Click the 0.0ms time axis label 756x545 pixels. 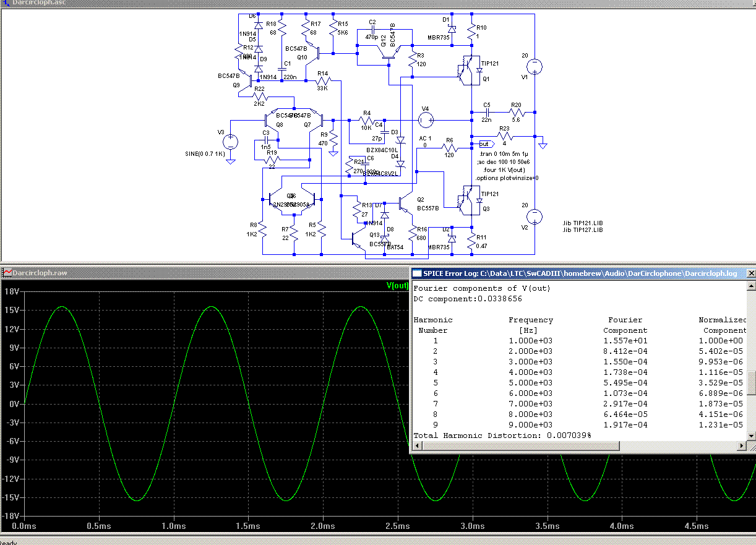coord(24,526)
